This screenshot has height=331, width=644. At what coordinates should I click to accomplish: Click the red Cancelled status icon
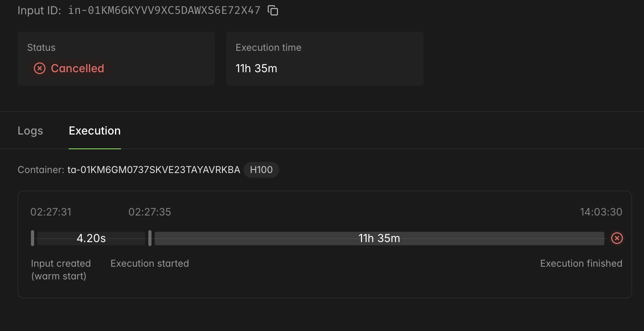point(40,68)
